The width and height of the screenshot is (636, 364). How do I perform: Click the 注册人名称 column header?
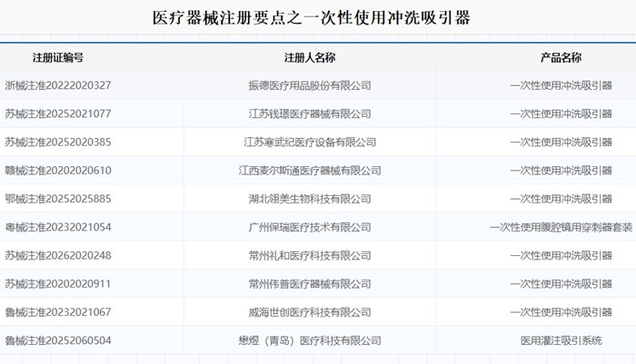click(x=310, y=57)
